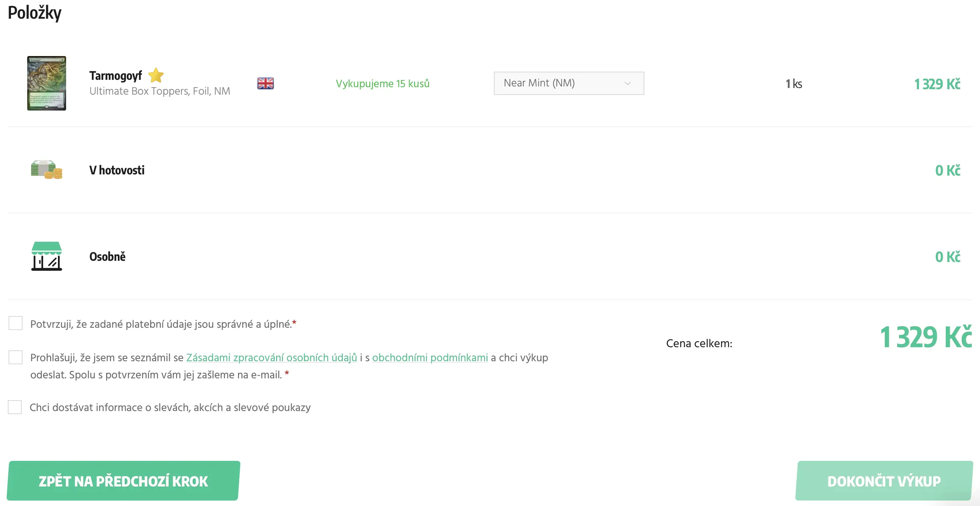Click the Osobně delivery row label
980x506 pixels.
pyautogui.click(x=108, y=257)
